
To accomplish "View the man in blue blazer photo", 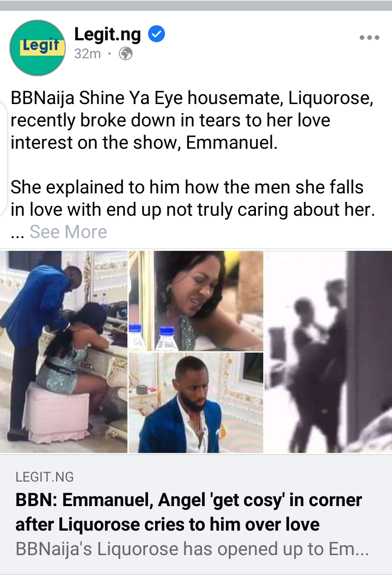I will (195, 403).
